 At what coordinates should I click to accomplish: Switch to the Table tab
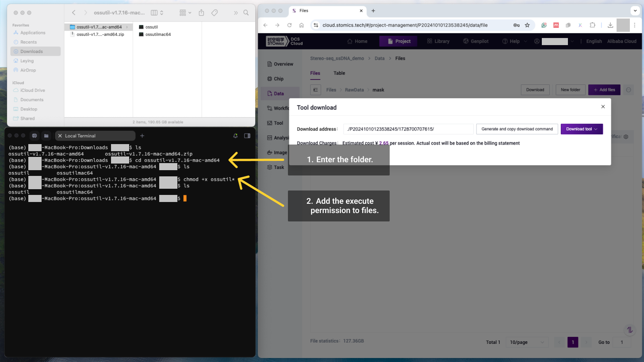(339, 73)
